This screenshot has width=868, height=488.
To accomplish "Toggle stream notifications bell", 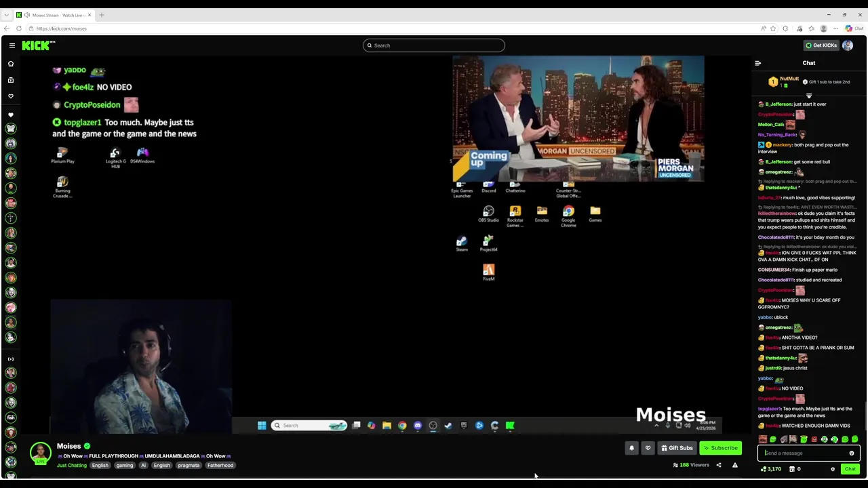I will 631,448.
